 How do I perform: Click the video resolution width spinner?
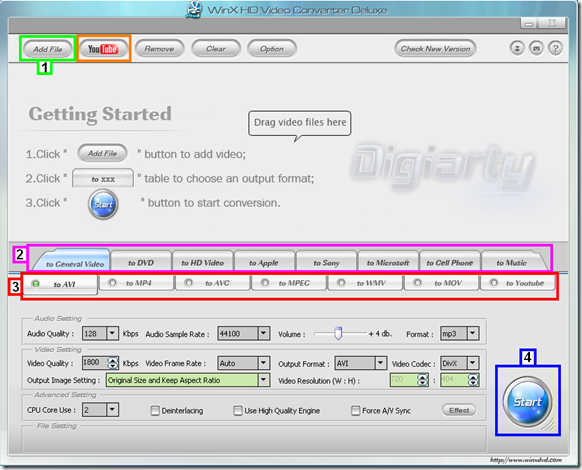point(422,380)
